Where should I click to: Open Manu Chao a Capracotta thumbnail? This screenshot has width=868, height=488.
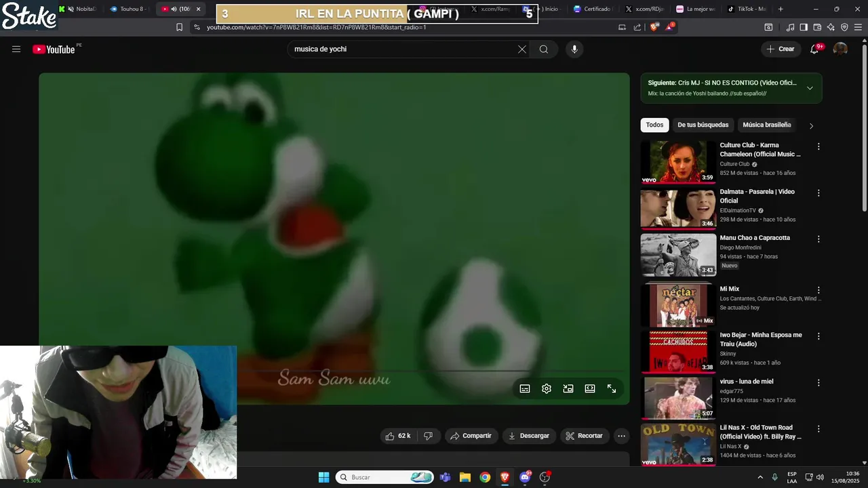coord(678,255)
